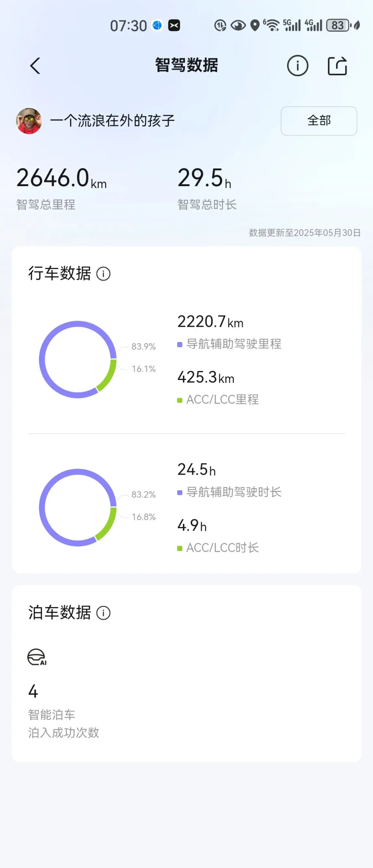Tap the 29.5 h total duration figure
This screenshot has width=373, height=868.
(x=205, y=178)
